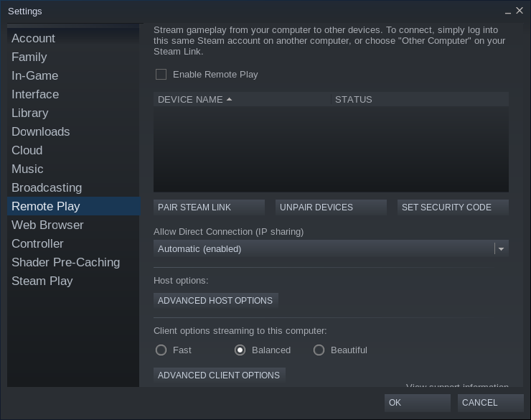Open ADVANCED CLIENT OPTIONS
Image resolution: width=531 pixels, height=420 pixels.
coord(220,375)
